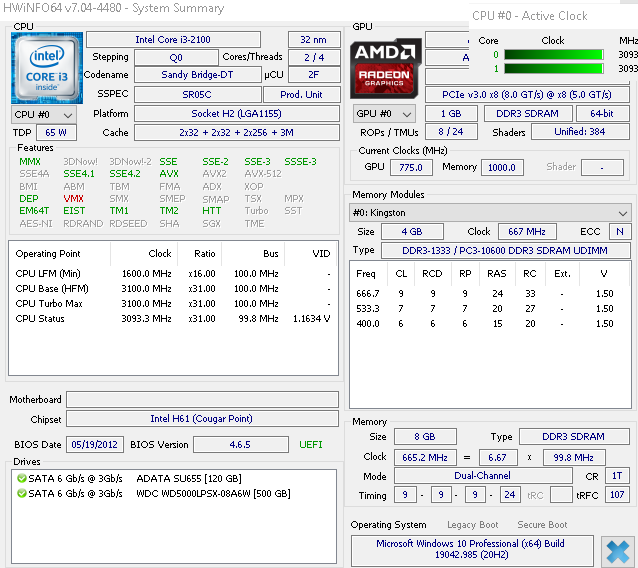Click the ROPs / TMUs 8 / 24 field

coord(451,132)
